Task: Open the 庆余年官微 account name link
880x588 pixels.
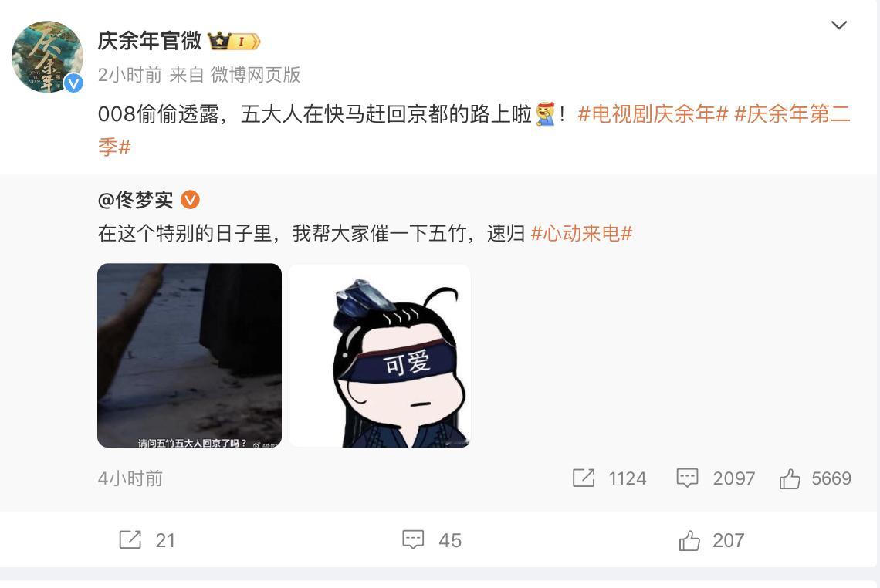Action: (x=149, y=40)
